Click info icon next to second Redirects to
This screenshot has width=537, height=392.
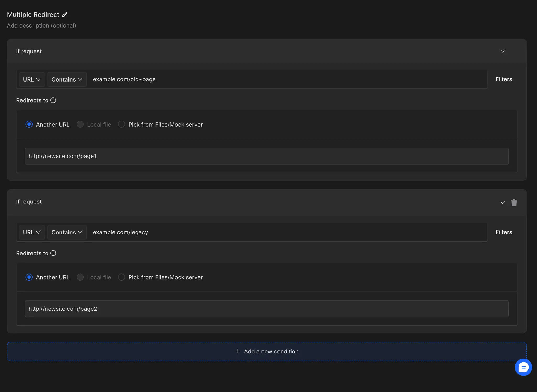point(53,253)
